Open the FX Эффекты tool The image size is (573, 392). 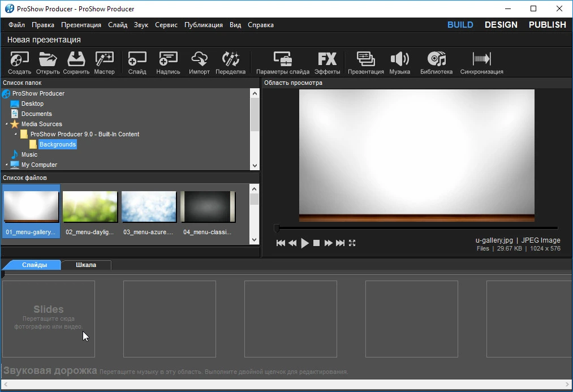327,63
